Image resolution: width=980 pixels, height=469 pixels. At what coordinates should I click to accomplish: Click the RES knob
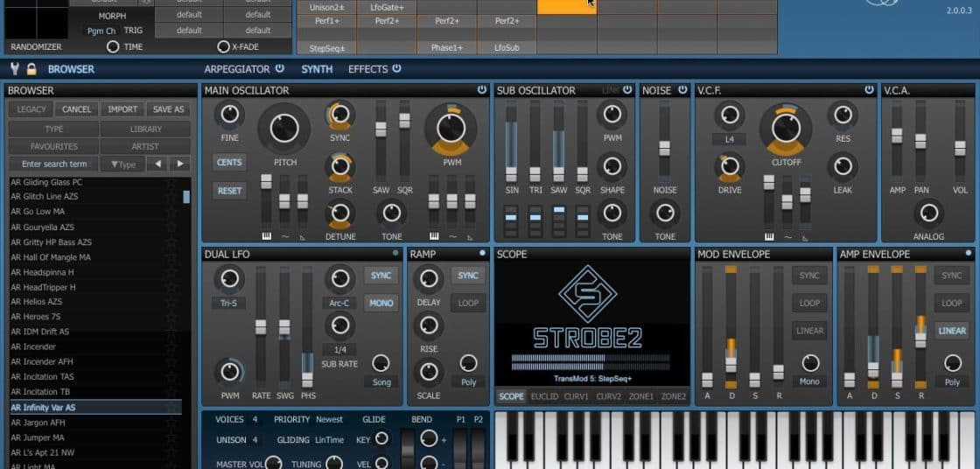[x=843, y=115]
